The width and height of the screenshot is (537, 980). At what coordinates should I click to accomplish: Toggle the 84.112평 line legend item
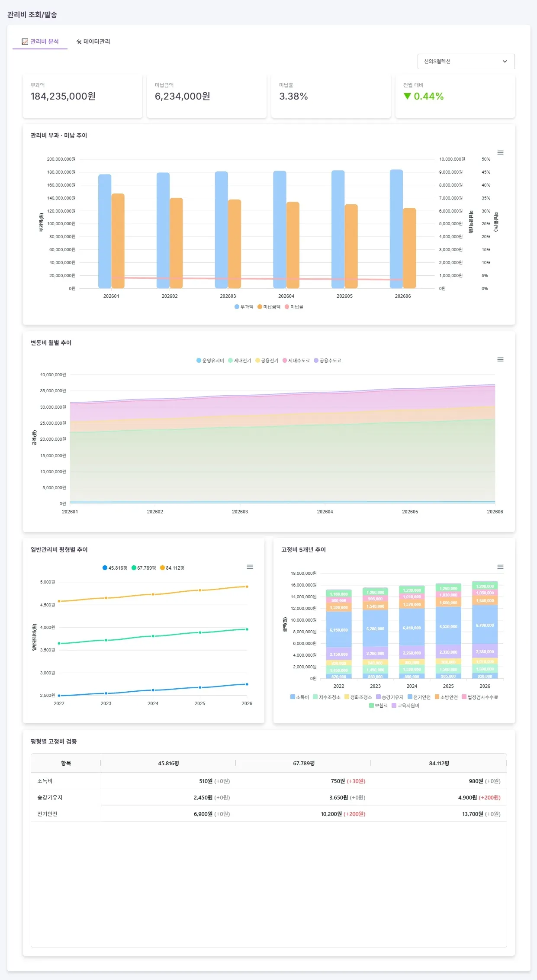173,568
